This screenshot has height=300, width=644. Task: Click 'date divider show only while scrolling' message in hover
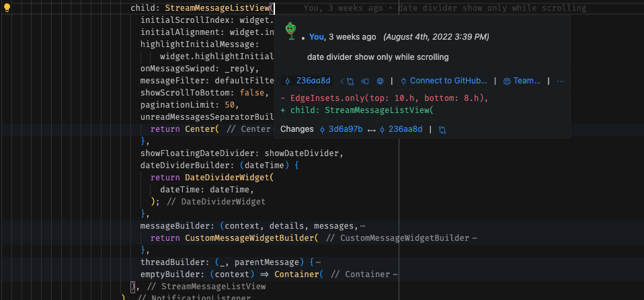[x=378, y=57]
